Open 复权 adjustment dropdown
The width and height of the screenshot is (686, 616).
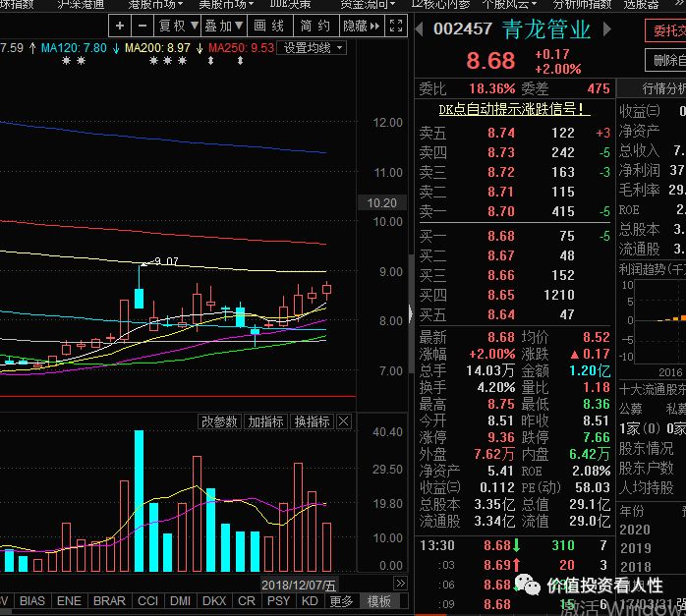[178, 26]
